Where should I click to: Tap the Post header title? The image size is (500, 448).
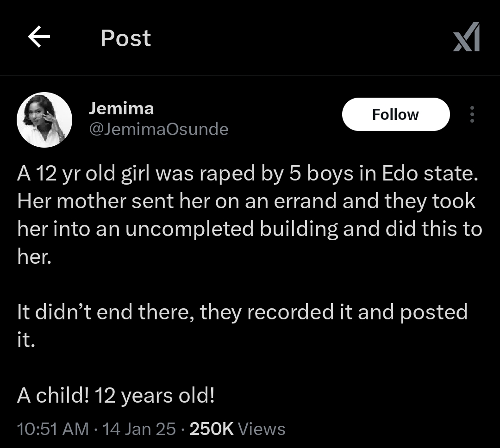click(125, 38)
